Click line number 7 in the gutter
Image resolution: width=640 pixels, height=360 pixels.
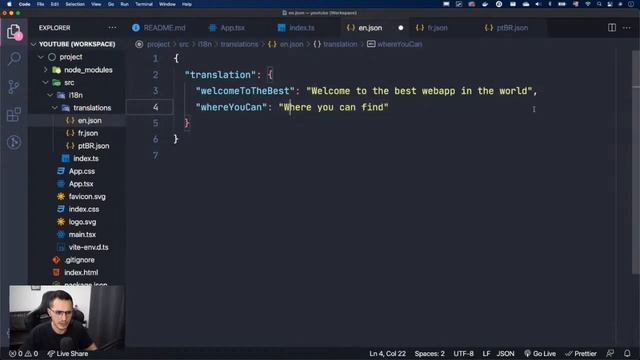click(x=156, y=155)
